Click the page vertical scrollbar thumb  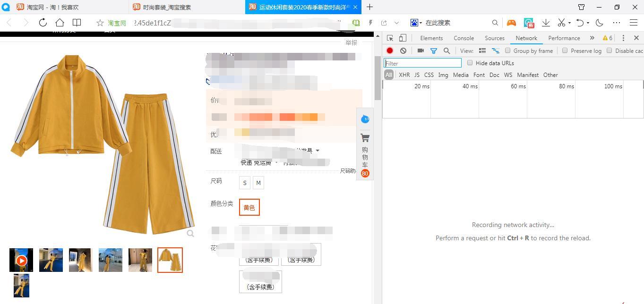(x=378, y=78)
